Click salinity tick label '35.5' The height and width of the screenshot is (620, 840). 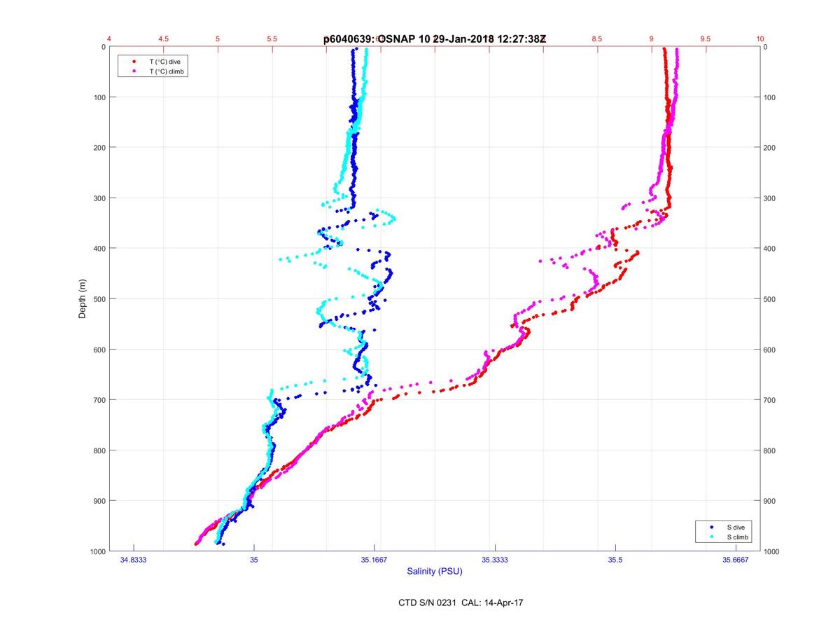point(615,560)
